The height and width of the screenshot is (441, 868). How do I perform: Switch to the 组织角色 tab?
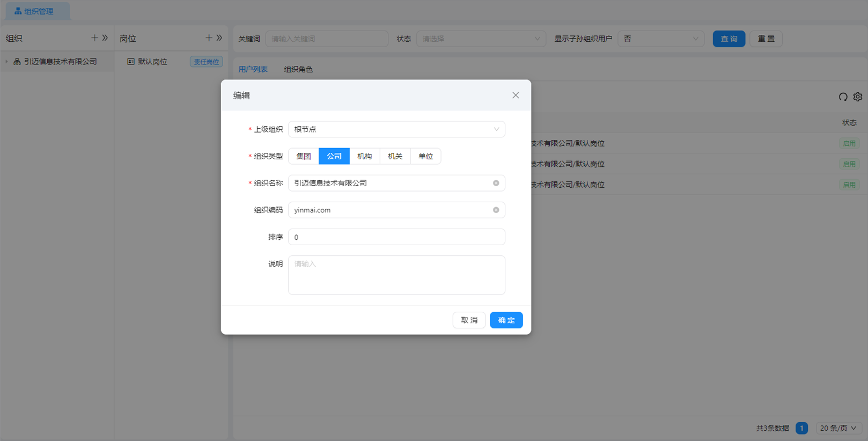[x=298, y=69]
